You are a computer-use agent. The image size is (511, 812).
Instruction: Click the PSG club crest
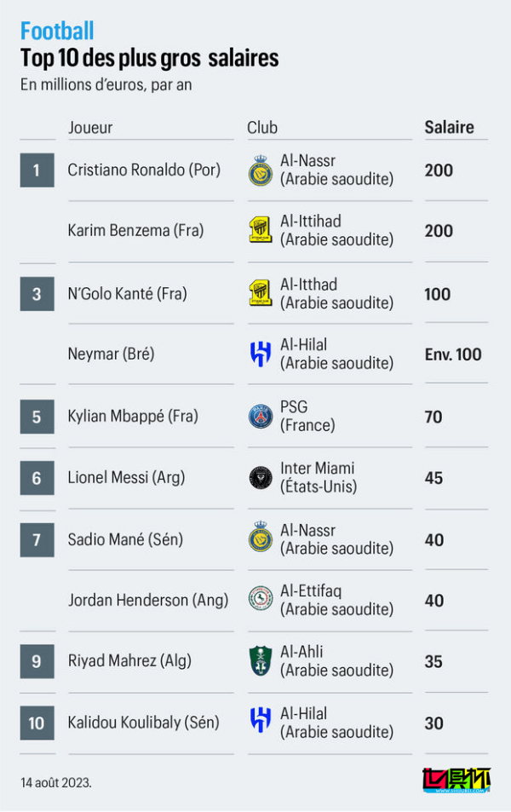[260, 417]
